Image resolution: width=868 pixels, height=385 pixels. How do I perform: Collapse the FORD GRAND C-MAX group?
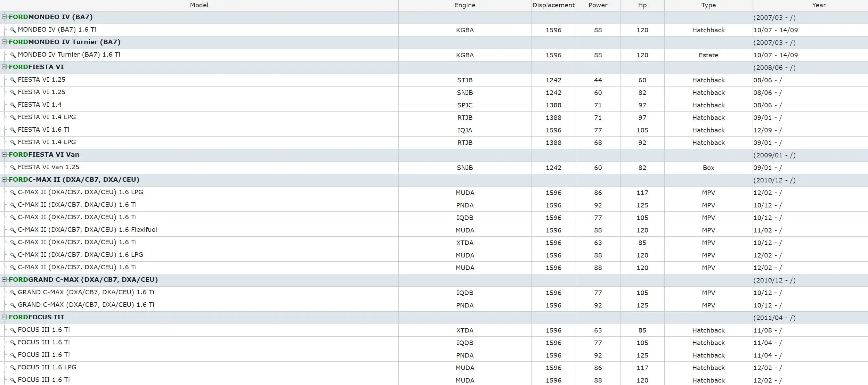click(5, 279)
